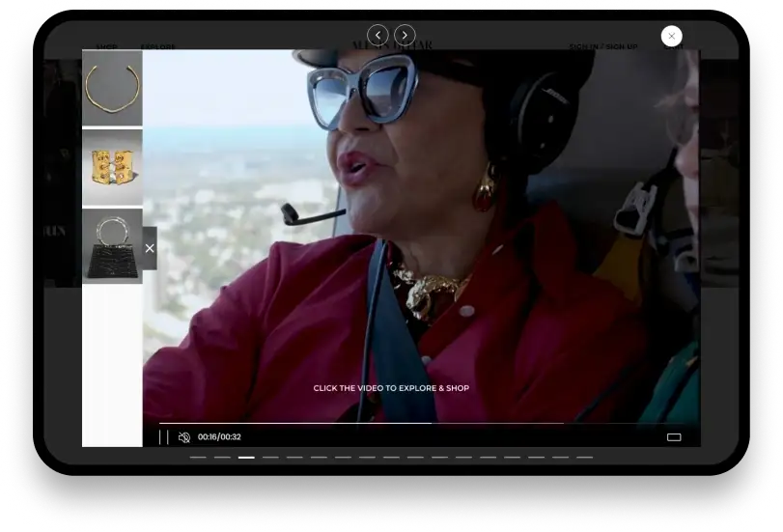Open the SHOP menu in background page
Screen dimensions: 783x532
pos(107,47)
